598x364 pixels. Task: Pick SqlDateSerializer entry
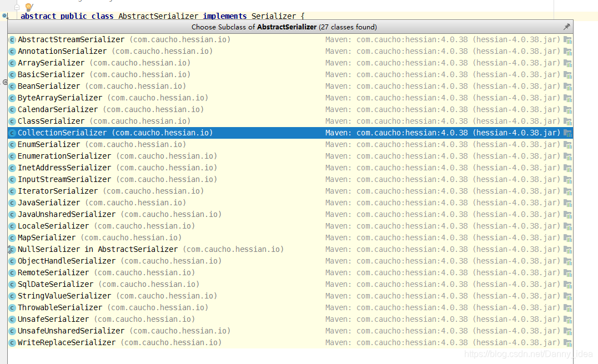click(290, 284)
